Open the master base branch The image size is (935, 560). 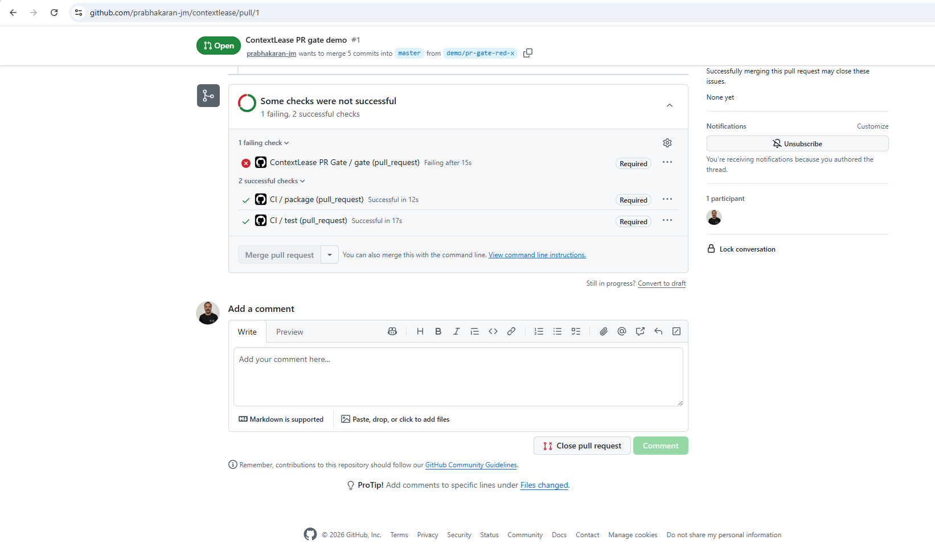(x=409, y=53)
